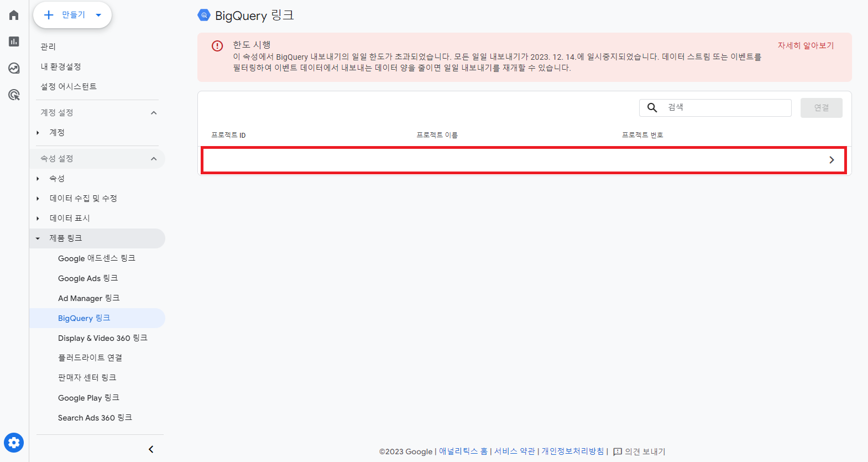Open 관리 in sidebar
The image size is (868, 462).
[x=48, y=46]
